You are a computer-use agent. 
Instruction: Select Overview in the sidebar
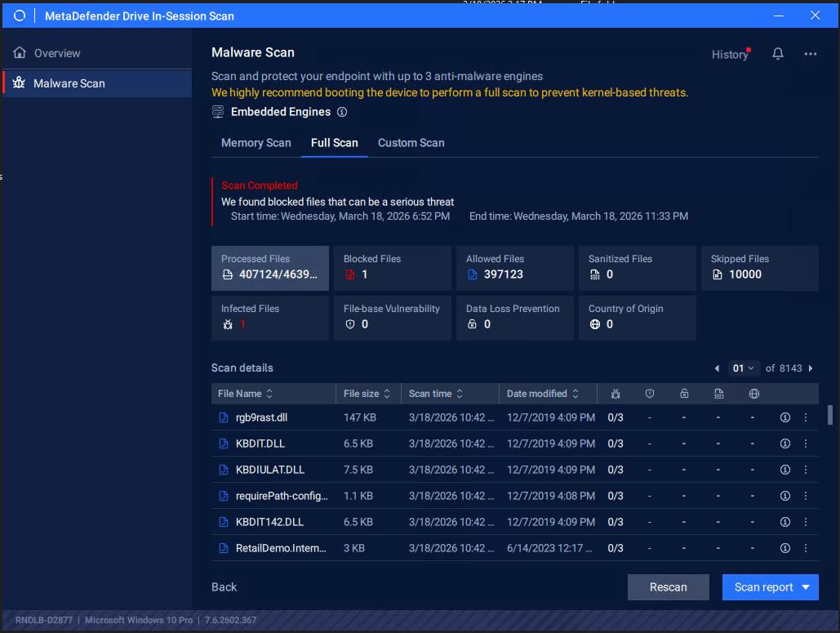point(57,53)
